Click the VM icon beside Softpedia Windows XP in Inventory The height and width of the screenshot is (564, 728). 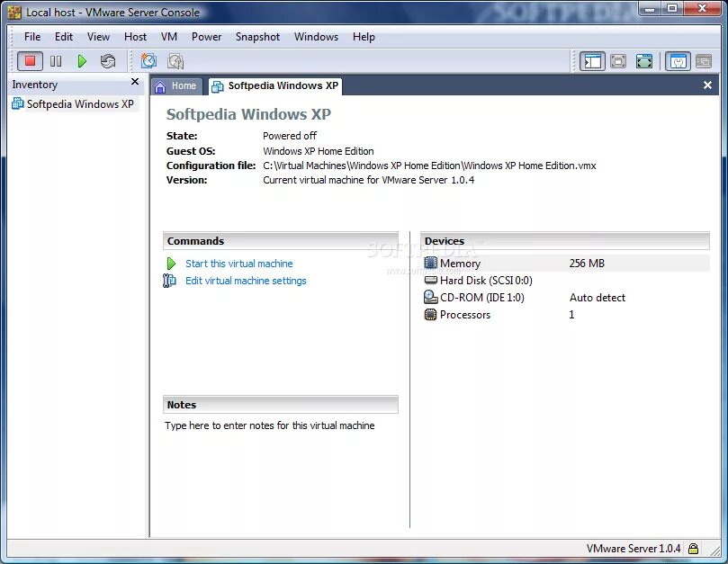coord(18,103)
